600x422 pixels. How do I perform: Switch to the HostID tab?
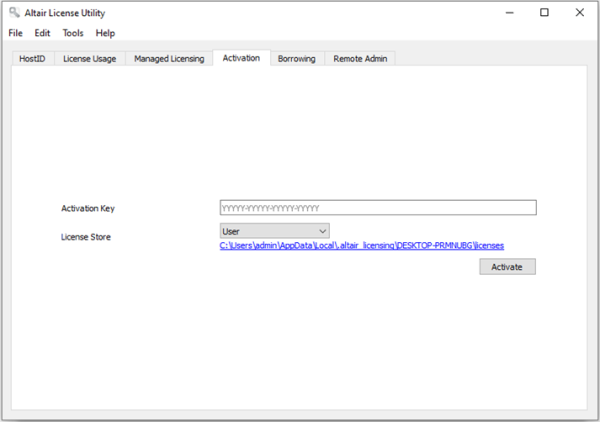(32, 59)
